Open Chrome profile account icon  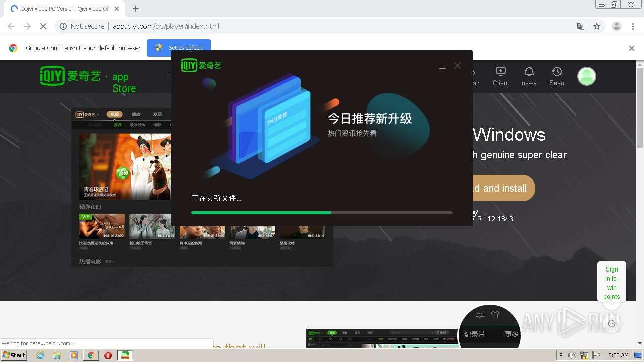click(616, 26)
